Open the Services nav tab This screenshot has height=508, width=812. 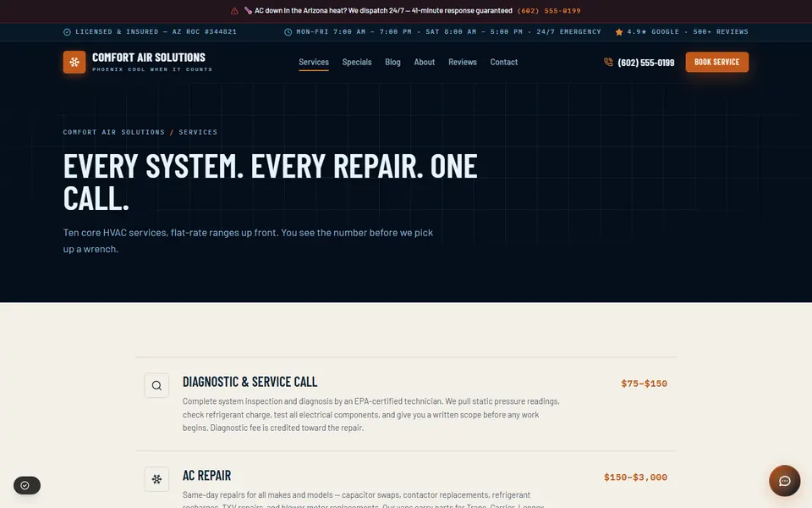click(x=314, y=62)
